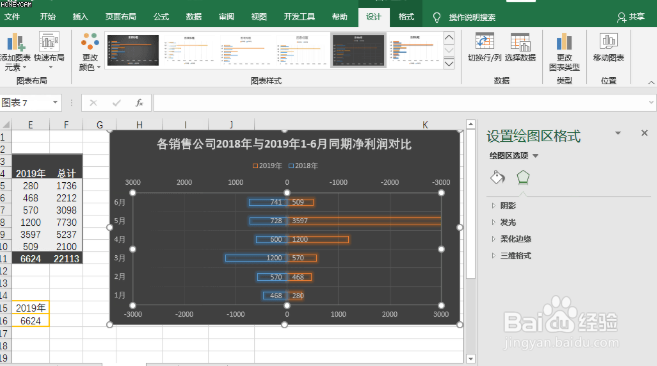
Task: Select highlighted dark gray chart style
Action: 358,50
